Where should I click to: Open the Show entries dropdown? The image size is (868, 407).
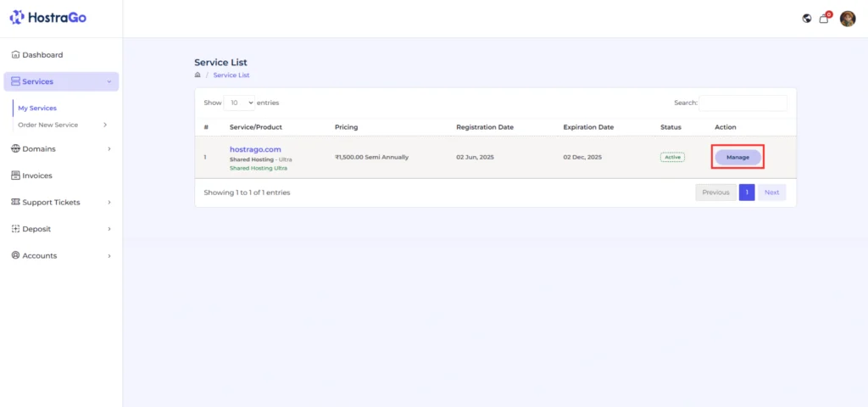coord(239,103)
